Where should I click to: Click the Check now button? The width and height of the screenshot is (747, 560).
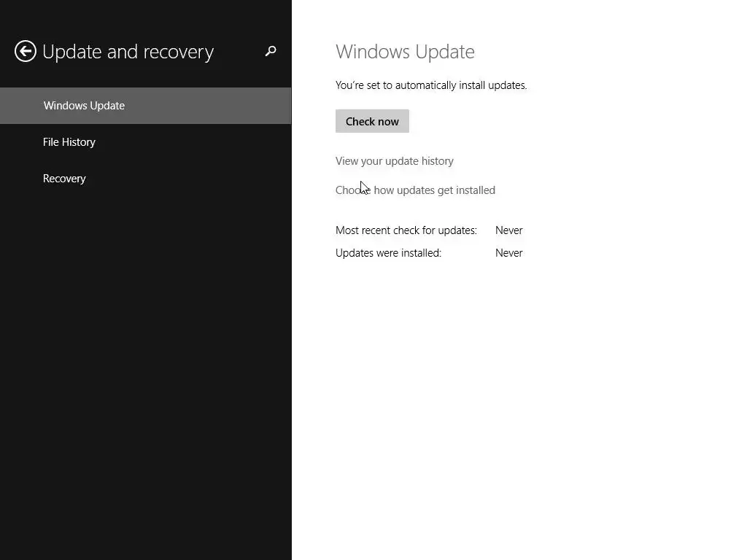pos(372,122)
